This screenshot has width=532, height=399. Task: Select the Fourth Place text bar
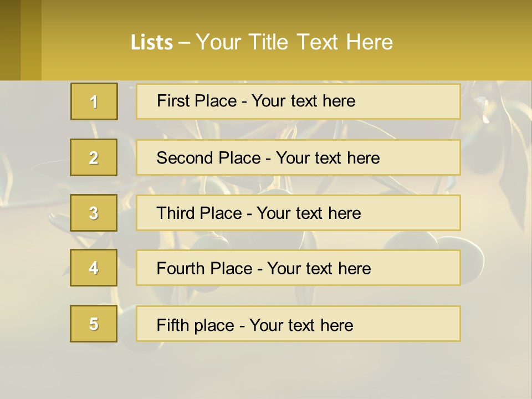[x=298, y=268]
